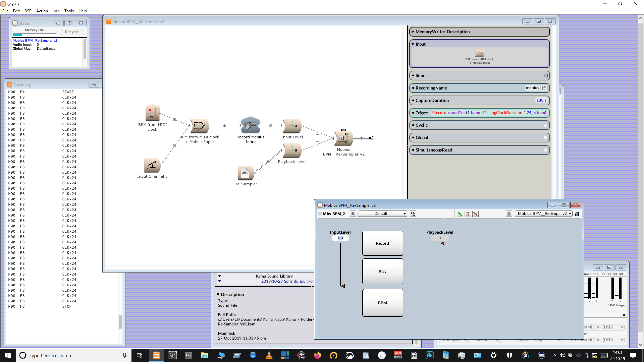This screenshot has height=362, width=644.
Task: Open the Tools menu
Action: click(69, 11)
